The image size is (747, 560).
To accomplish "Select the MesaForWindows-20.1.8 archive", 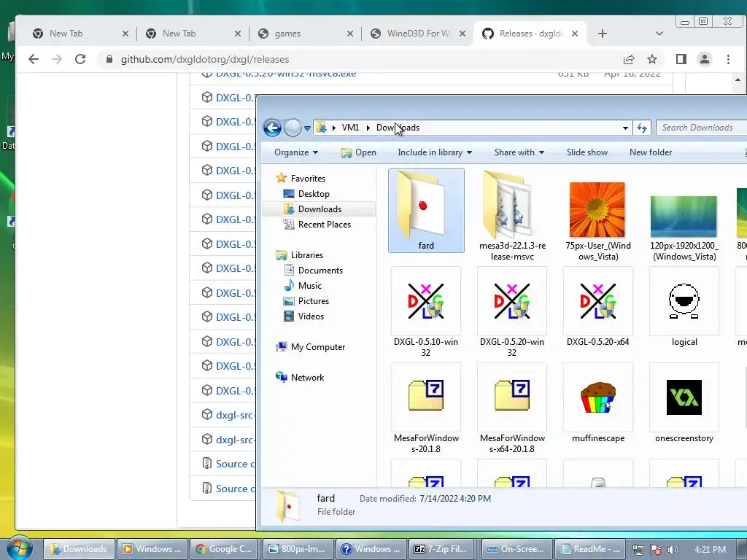I will pos(426,408).
